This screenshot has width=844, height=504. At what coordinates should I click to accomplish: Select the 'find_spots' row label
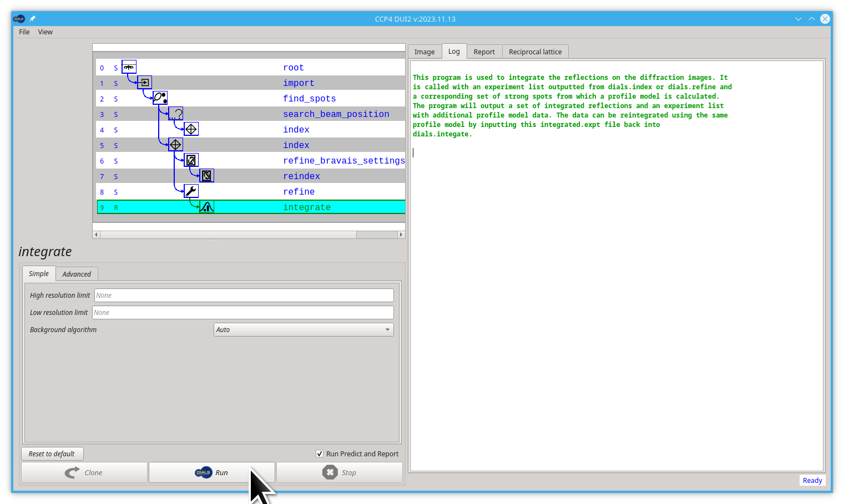[310, 99]
